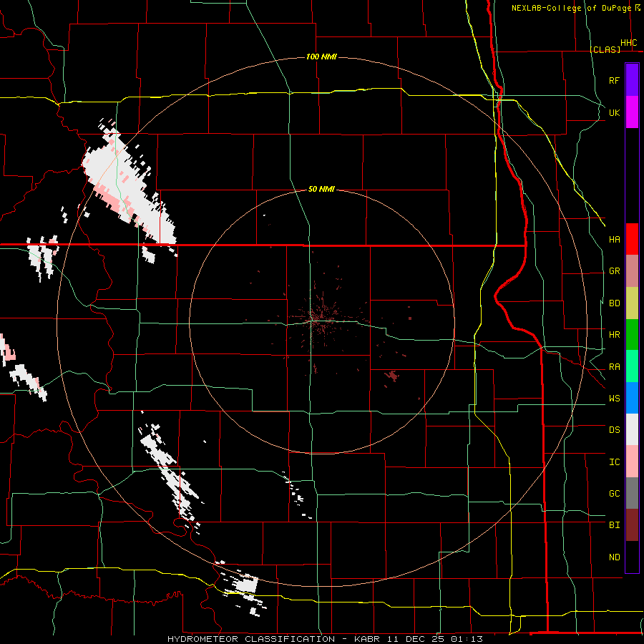Click the DS white legend swatch
Screen dimensions: 644x644
[632, 429]
